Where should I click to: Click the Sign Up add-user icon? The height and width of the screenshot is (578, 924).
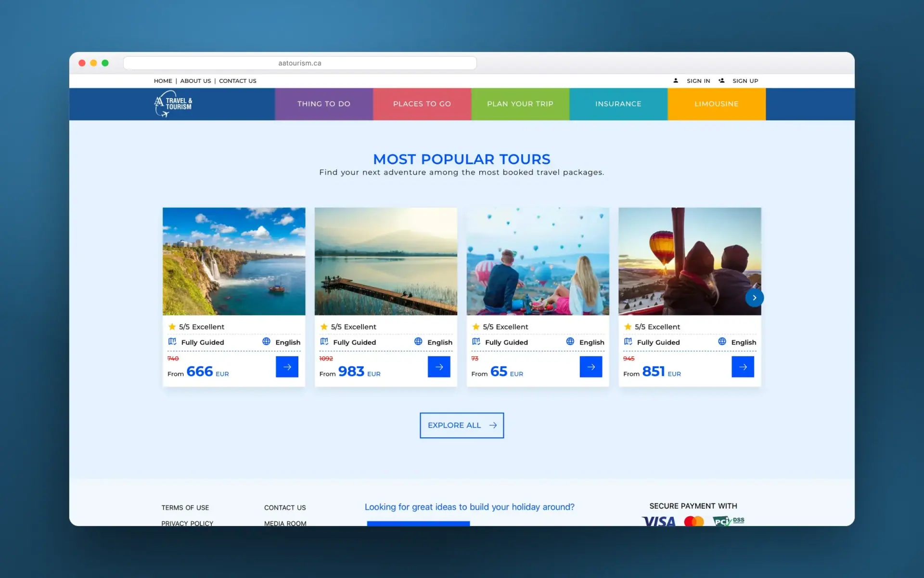[x=721, y=80]
